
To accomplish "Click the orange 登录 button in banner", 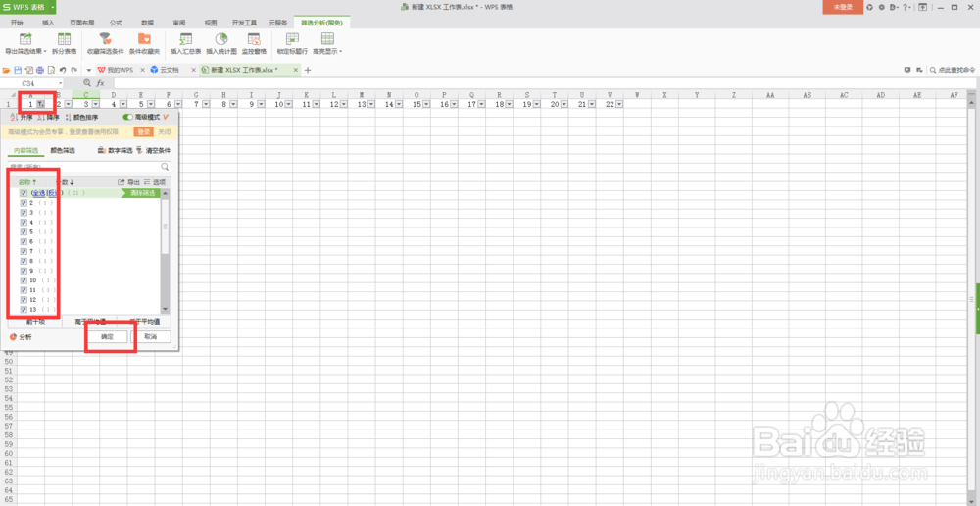I will click(144, 132).
